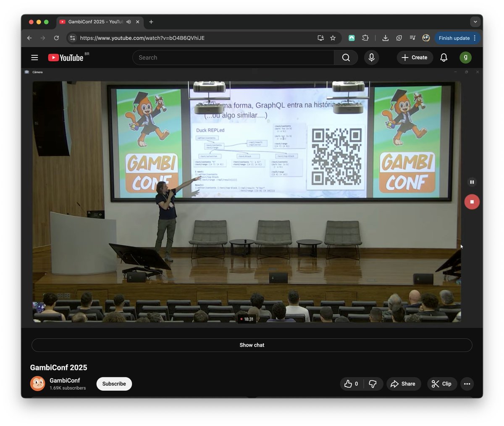Open a new browser tab

[151, 22]
